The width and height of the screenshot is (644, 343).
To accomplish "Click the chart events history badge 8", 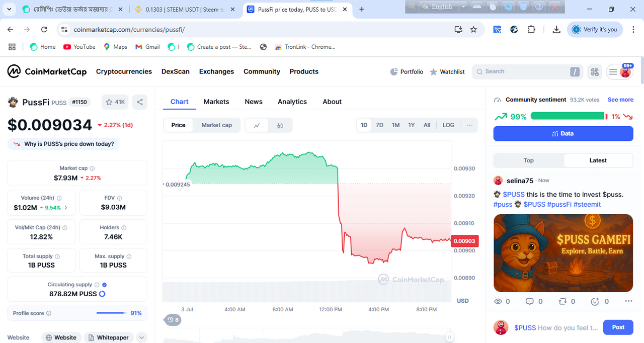I will coord(173,320).
